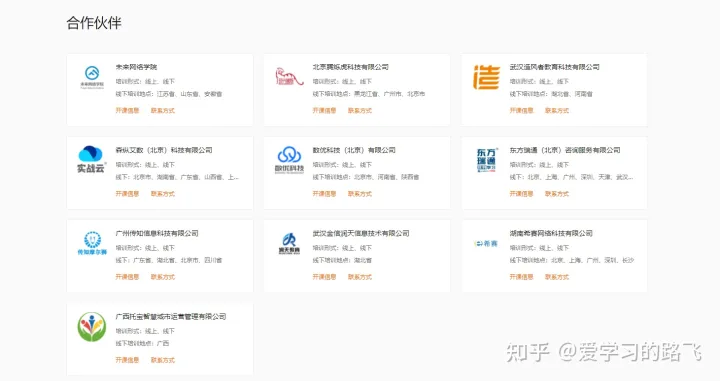This screenshot has height=381, width=720.
Task: Click the 北京、上海、广州、深圳、长沙 location line
Action: click(x=572, y=260)
